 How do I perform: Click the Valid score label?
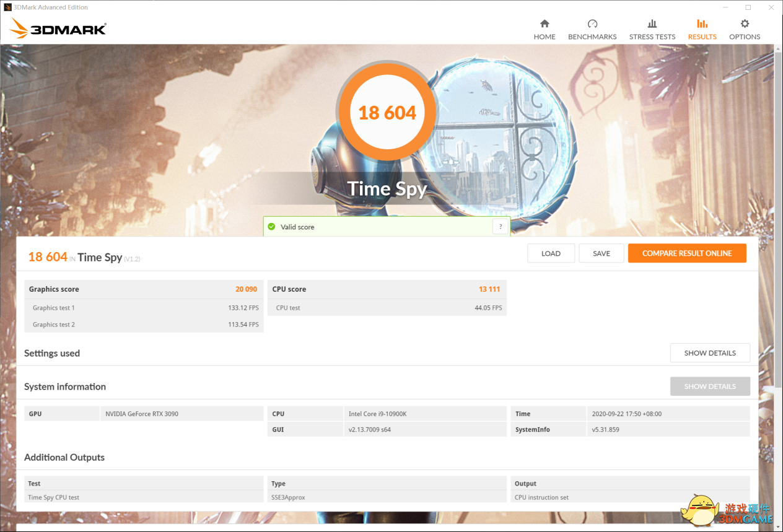(x=297, y=227)
